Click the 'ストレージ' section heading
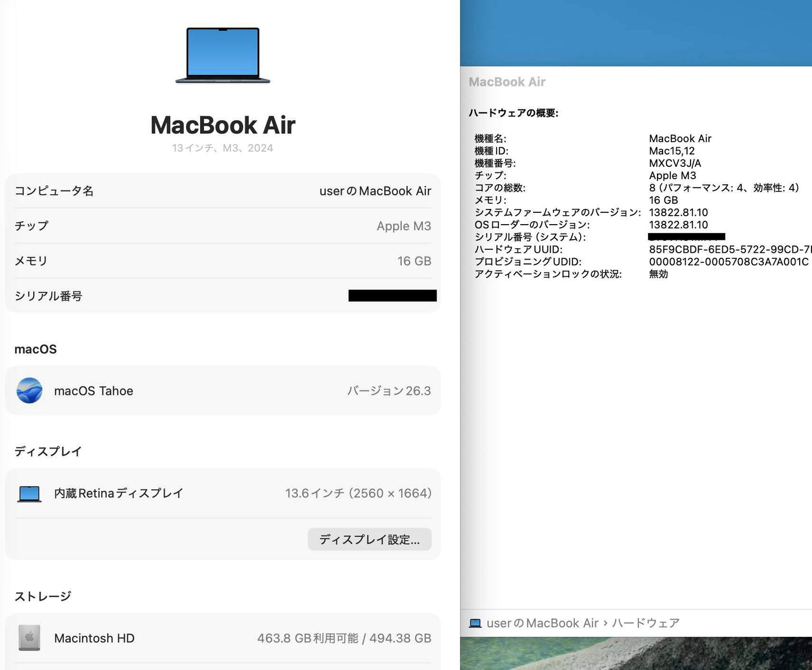 [43, 596]
